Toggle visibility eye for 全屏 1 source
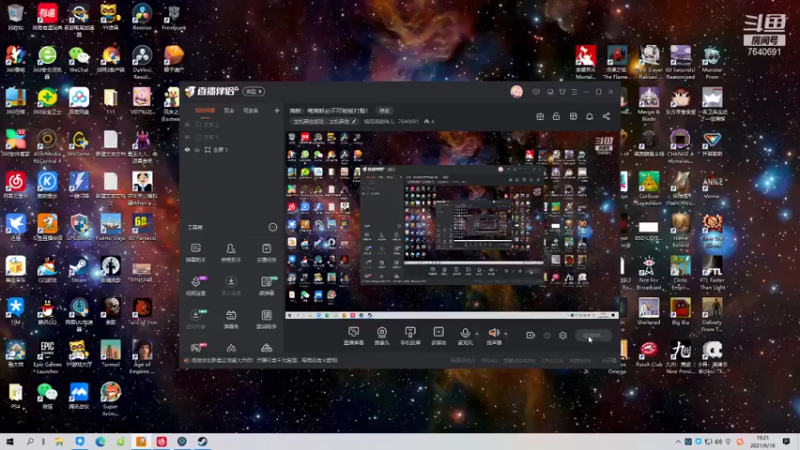This screenshot has width=800, height=450. coord(187,150)
